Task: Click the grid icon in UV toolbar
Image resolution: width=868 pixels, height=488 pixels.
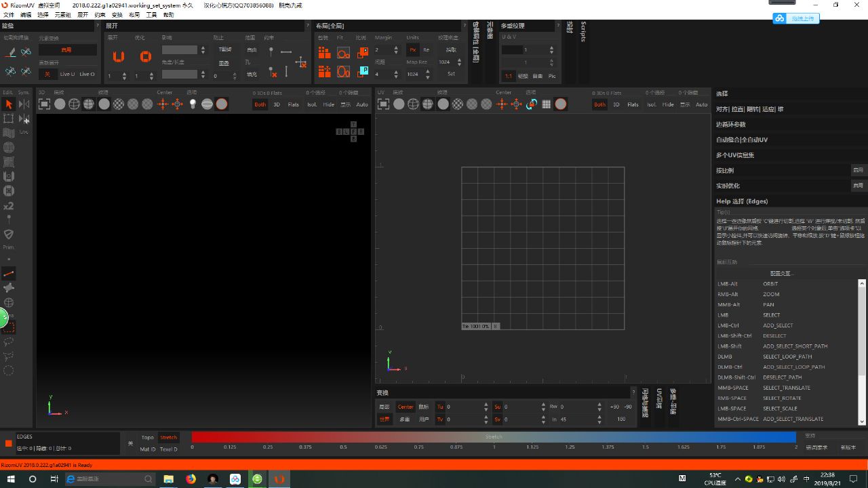Action: pyautogui.click(x=546, y=104)
